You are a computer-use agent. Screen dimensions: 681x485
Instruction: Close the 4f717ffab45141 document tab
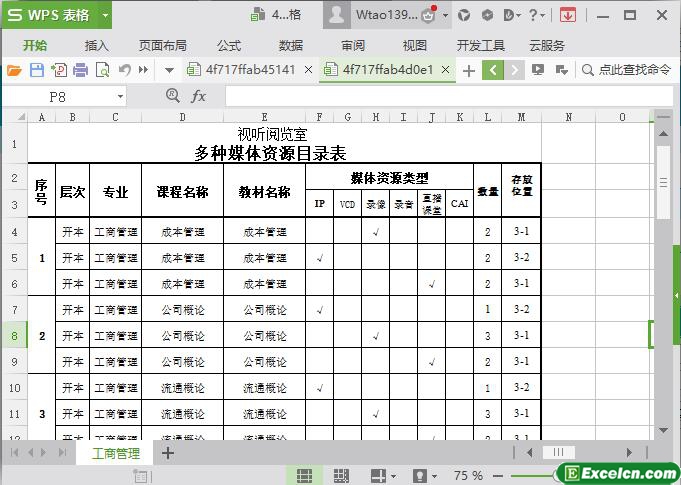(308, 69)
